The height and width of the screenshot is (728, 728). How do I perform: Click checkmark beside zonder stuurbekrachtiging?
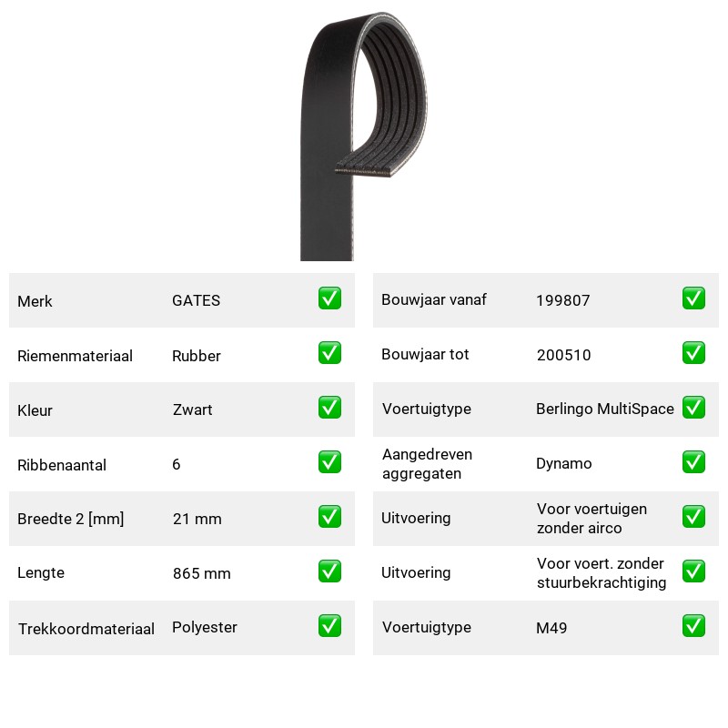(x=693, y=571)
